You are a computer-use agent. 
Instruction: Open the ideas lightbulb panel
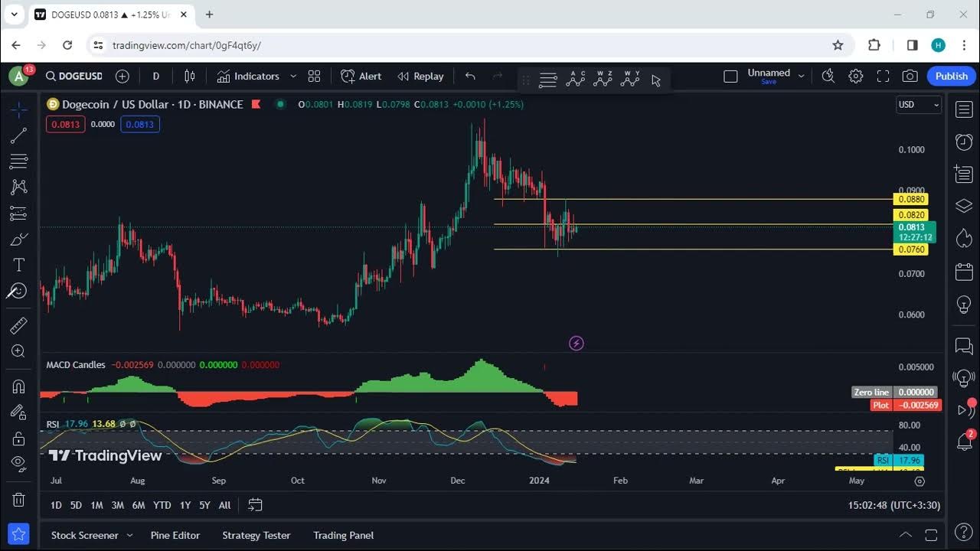(964, 304)
